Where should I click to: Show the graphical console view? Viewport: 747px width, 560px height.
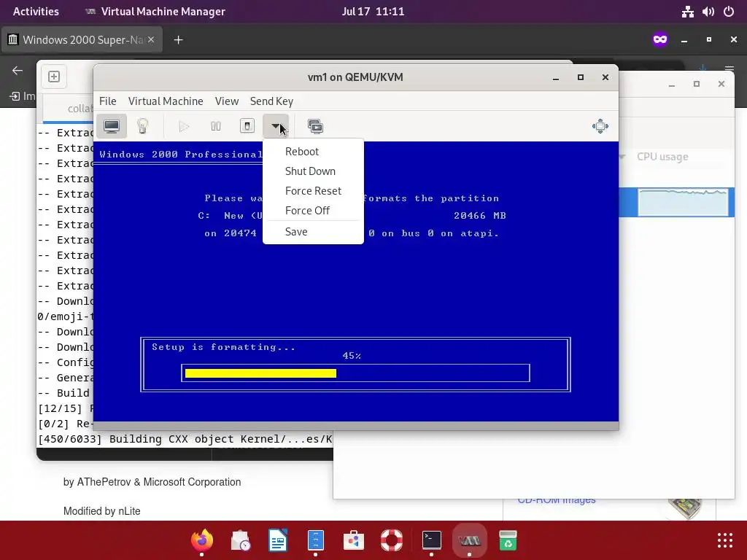[x=112, y=126]
